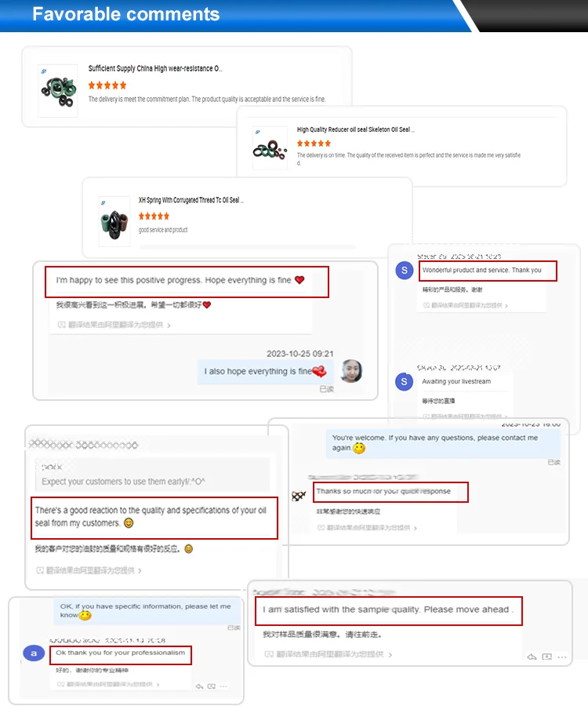This screenshot has height=706, width=588.
Task: Click 'S' avatar beside 'Awaiting your livestream'
Action: tap(404, 382)
